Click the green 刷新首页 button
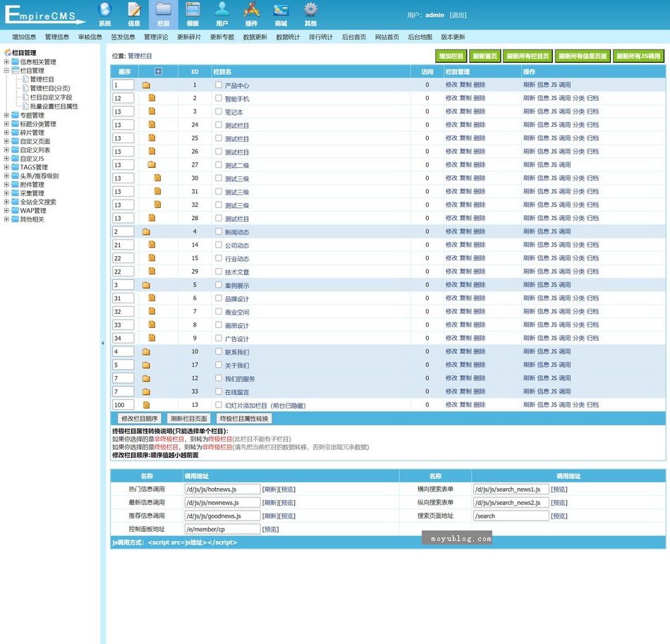Viewport: 670px width, 644px height. [x=485, y=56]
